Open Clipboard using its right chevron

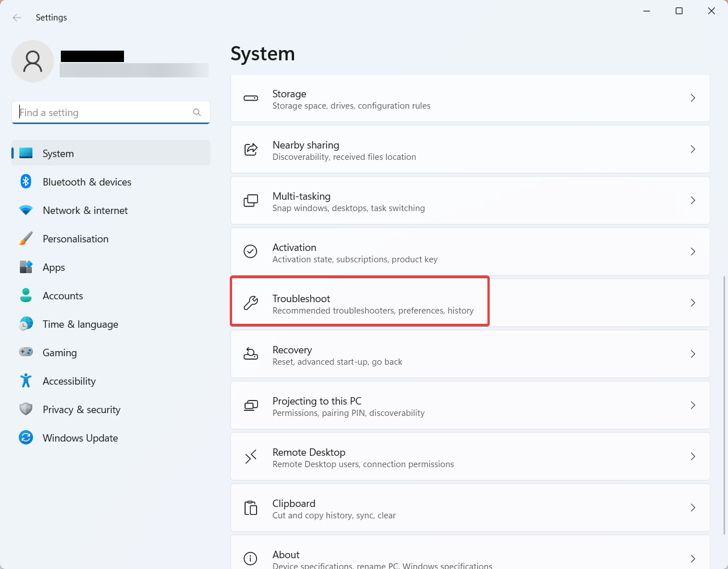click(693, 508)
